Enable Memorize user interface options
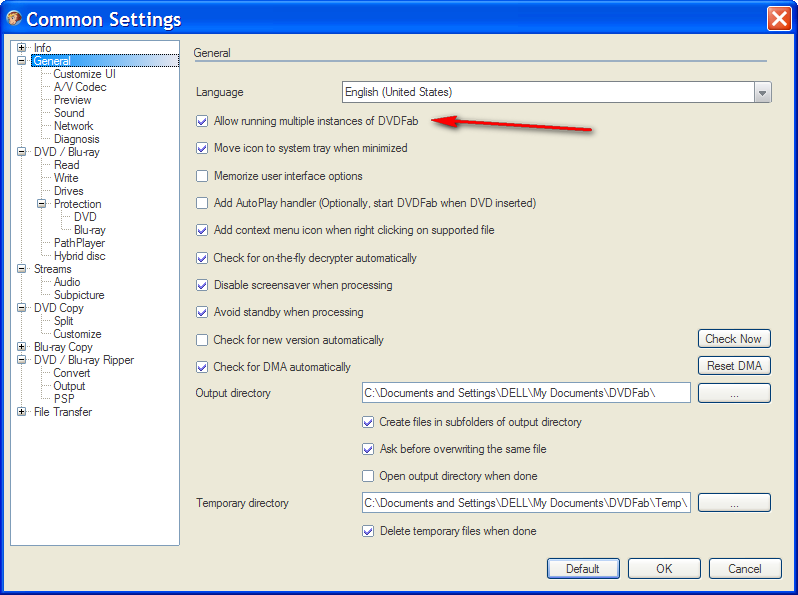798x595 pixels. [x=202, y=176]
